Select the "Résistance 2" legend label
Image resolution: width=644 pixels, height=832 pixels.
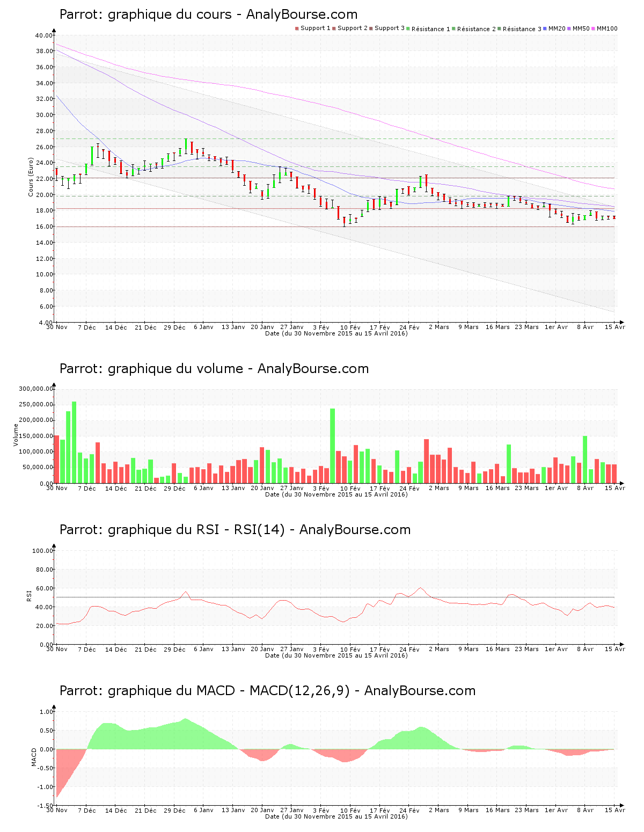[x=477, y=29]
